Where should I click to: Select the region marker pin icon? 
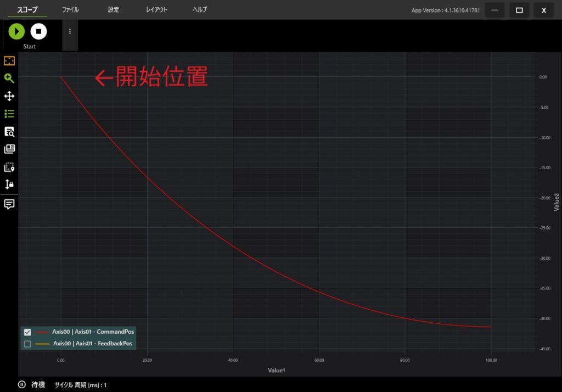tap(9, 167)
